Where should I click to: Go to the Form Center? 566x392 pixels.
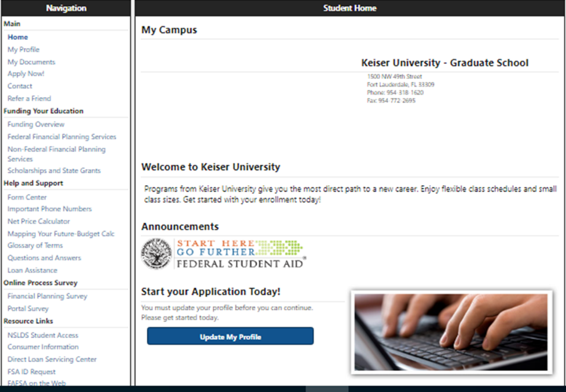coord(27,197)
